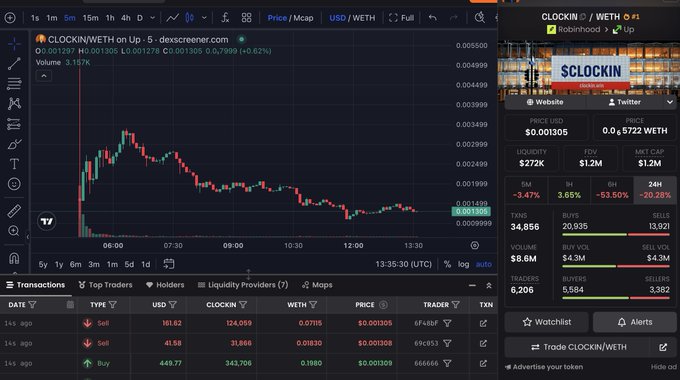
Task: Open the 449.77 Buy transaction link icon
Action: click(x=483, y=363)
